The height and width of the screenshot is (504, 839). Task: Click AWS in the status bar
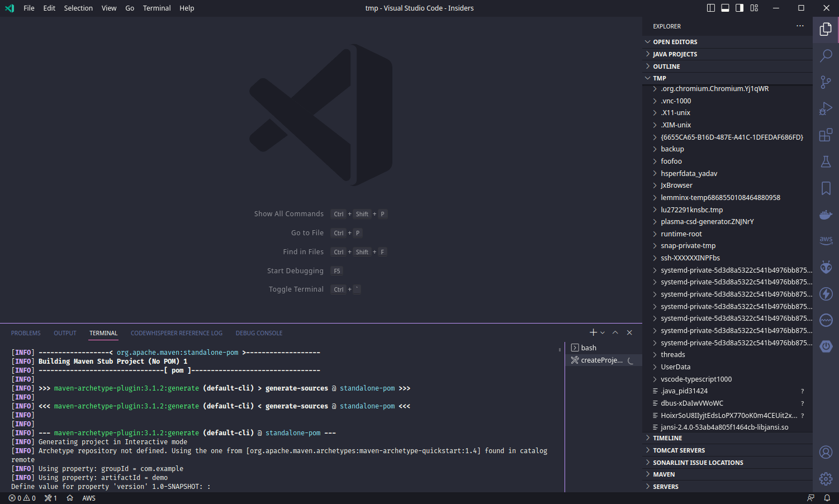pos(89,498)
